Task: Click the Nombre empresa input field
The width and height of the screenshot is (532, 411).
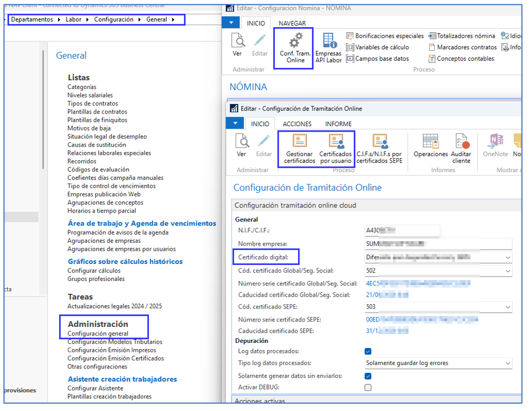Action: click(x=437, y=244)
